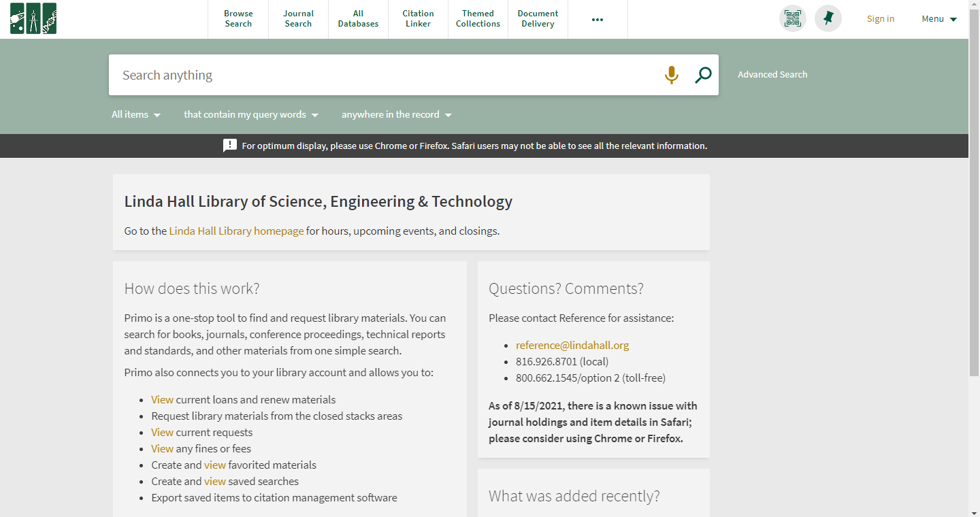The image size is (980, 517).
Task: Expand the All items scope dropdown
Action: pyautogui.click(x=136, y=114)
